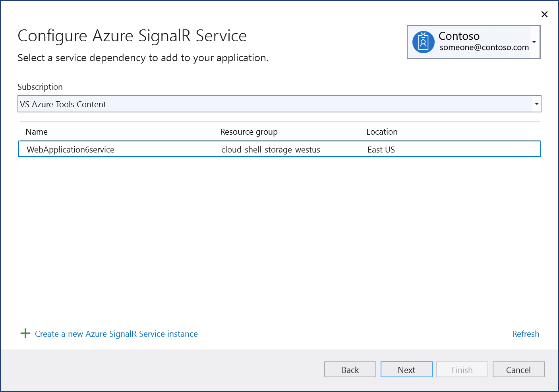Click the Contoso account avatar icon
This screenshot has width=559, height=392.
point(423,41)
